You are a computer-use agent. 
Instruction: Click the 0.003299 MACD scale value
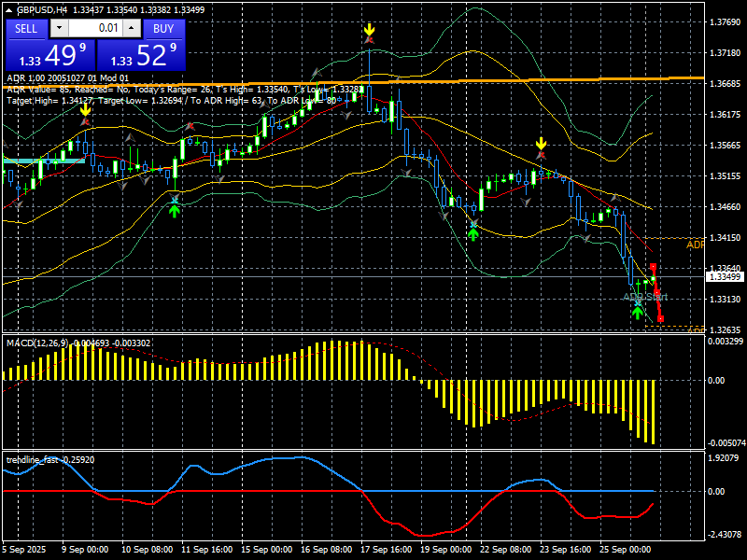[726, 342]
